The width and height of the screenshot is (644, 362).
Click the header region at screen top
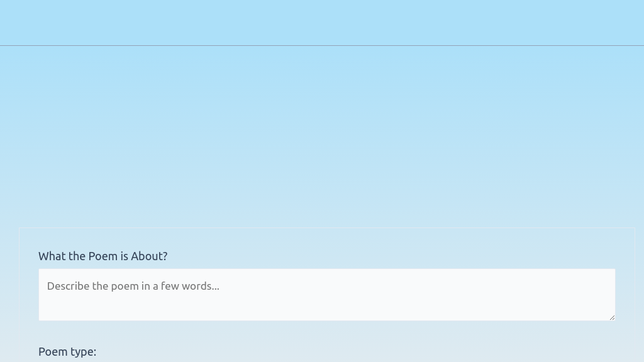(x=322, y=22)
